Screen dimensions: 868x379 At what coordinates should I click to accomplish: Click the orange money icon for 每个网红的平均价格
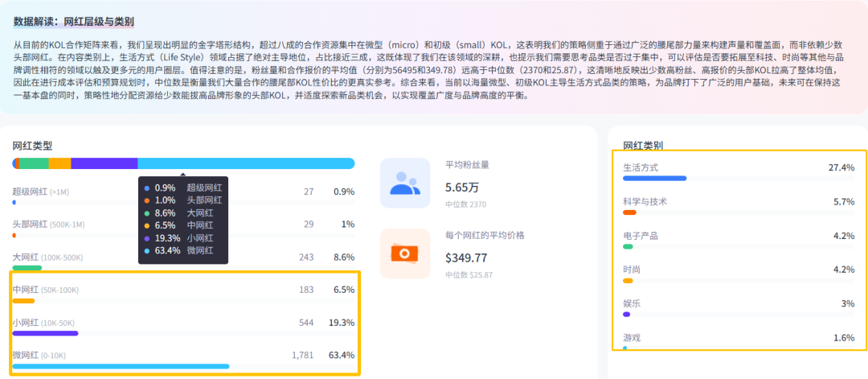pyautogui.click(x=405, y=253)
